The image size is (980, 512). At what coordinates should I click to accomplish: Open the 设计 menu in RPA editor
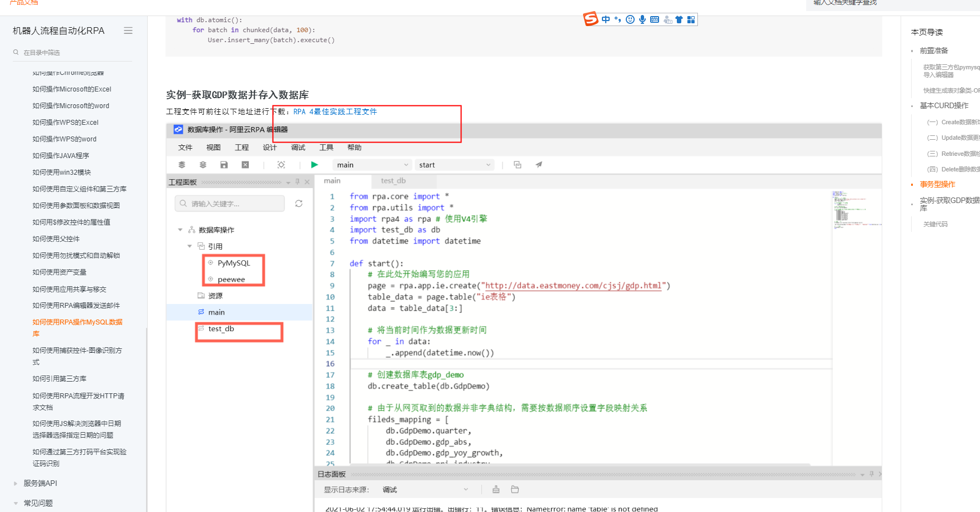pos(269,147)
